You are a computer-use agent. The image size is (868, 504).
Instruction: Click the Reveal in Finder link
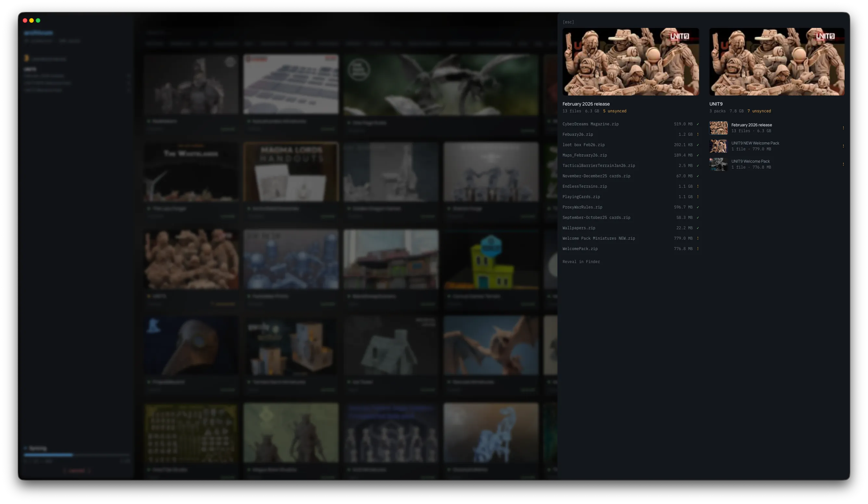tap(581, 262)
